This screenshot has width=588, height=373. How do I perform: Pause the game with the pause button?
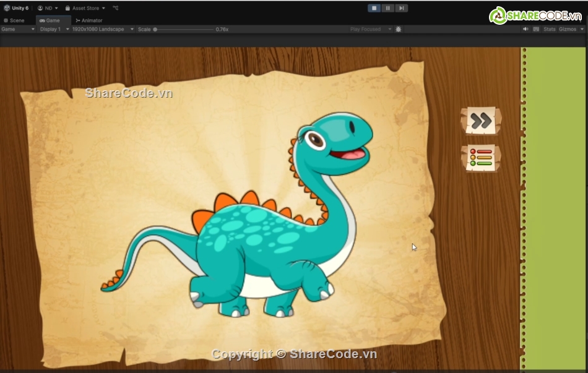(x=387, y=8)
